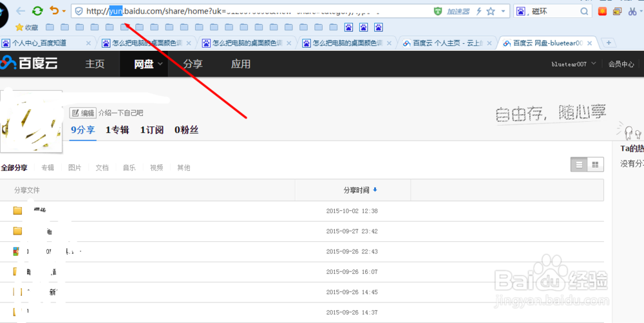The height and width of the screenshot is (323, 644).
Task: Click the orange restore-closed-page arrow
Action: (54, 11)
